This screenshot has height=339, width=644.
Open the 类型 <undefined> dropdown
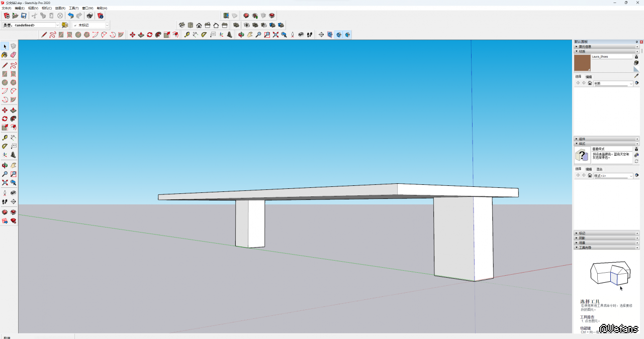tap(57, 25)
